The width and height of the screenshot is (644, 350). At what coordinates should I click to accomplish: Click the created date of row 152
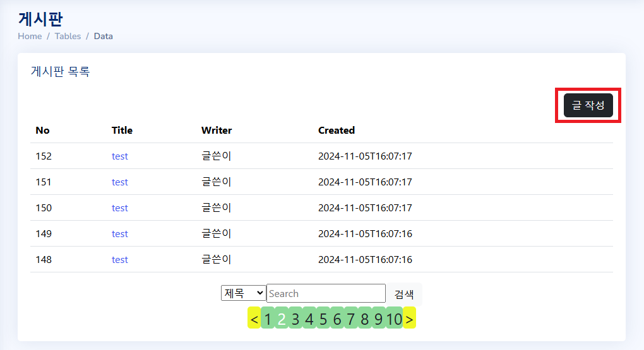[365, 156]
